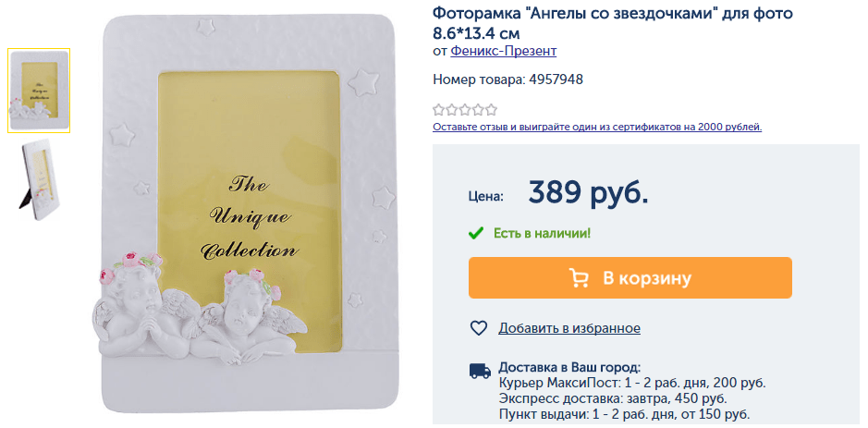
Task: Select the third rating star
Action: (465, 110)
